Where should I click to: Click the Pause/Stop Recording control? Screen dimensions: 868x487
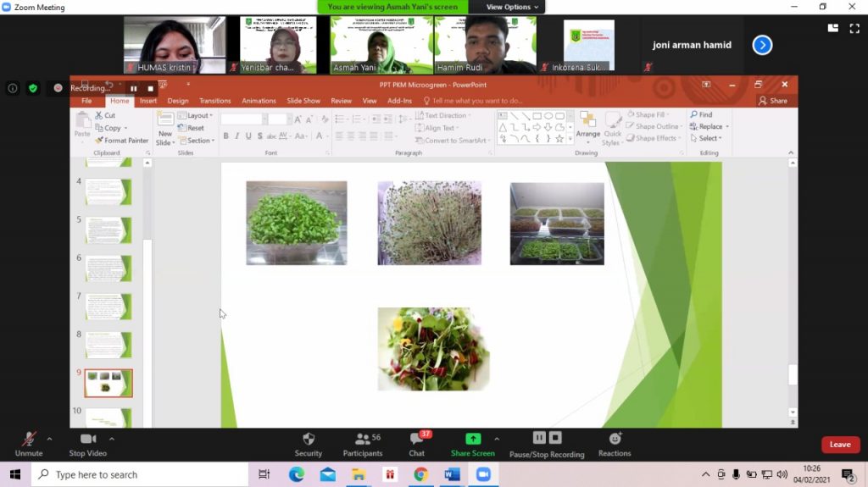[x=547, y=445]
